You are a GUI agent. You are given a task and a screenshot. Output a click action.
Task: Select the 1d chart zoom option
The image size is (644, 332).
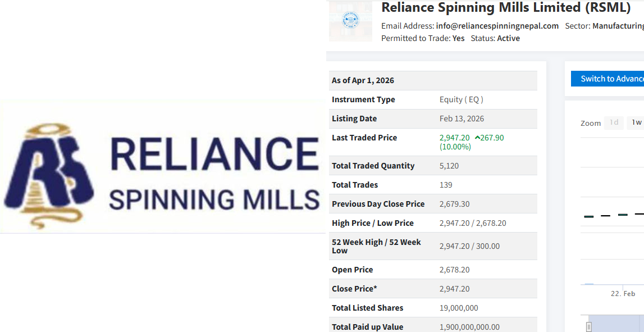(614, 122)
